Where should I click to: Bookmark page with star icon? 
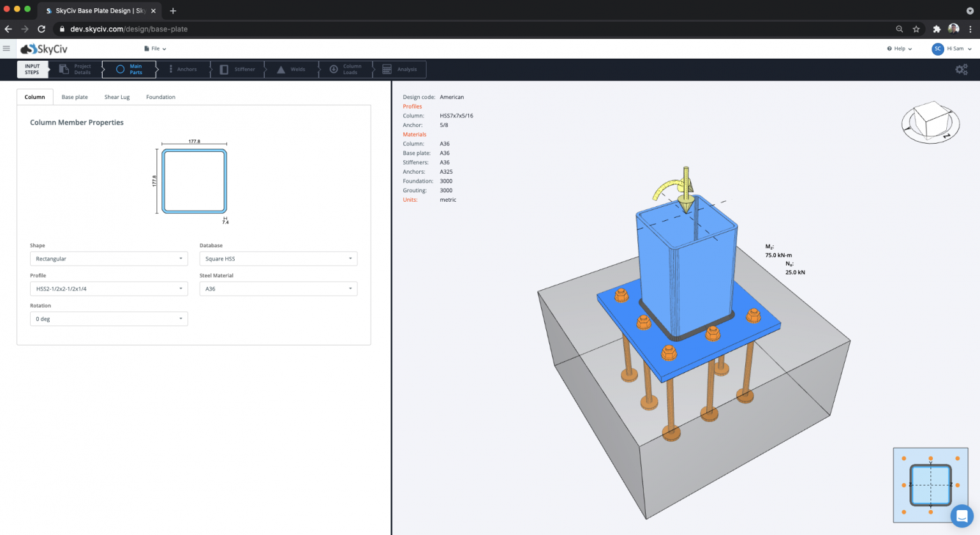[916, 29]
